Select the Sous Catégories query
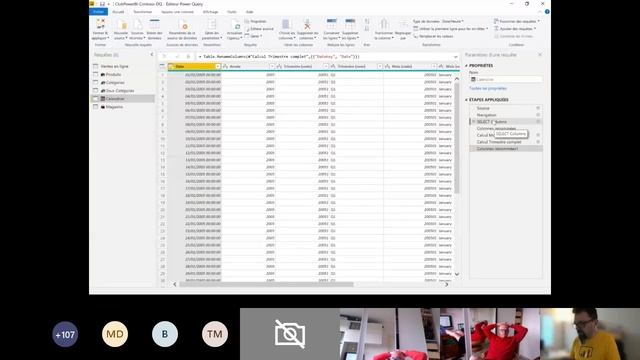 pos(122,91)
